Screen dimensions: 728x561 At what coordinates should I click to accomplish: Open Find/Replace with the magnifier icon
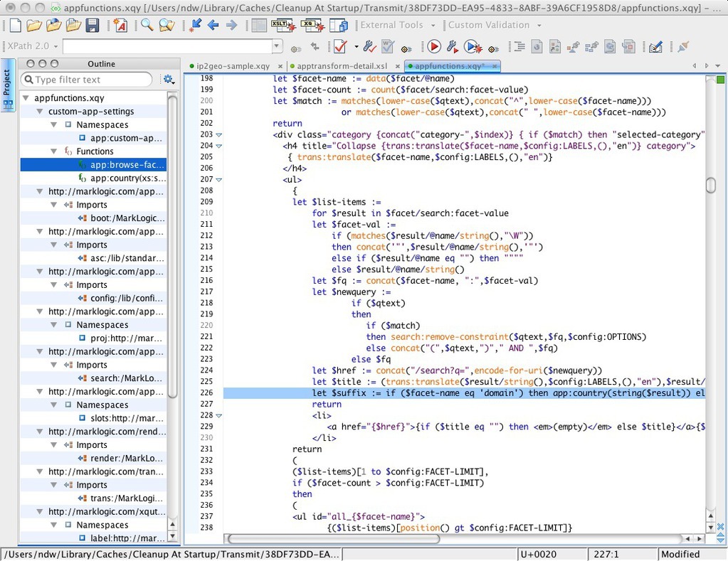(x=147, y=25)
